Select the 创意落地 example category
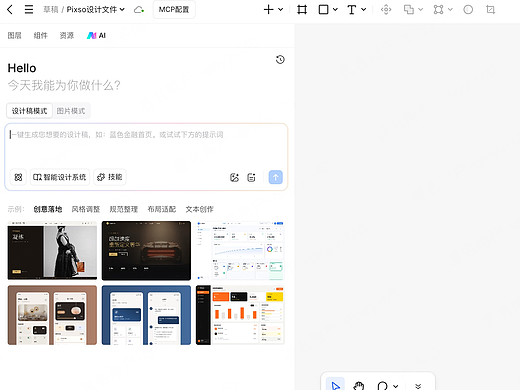The height and width of the screenshot is (390, 520). coord(48,209)
